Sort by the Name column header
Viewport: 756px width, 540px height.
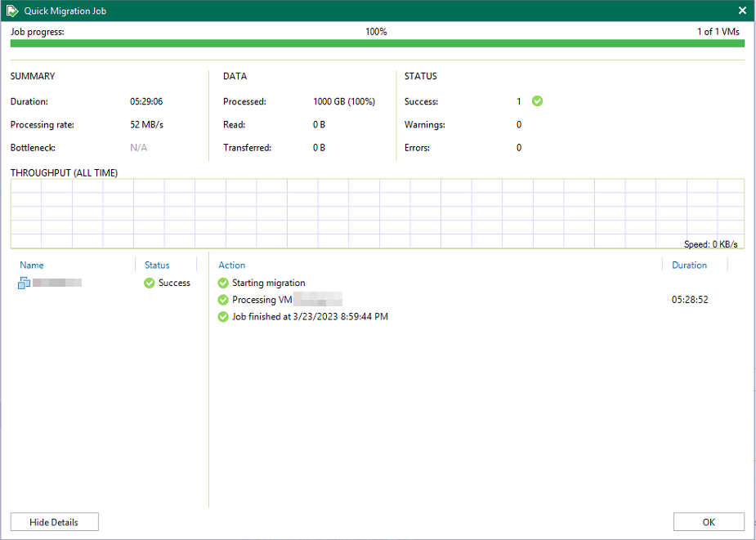click(x=32, y=265)
